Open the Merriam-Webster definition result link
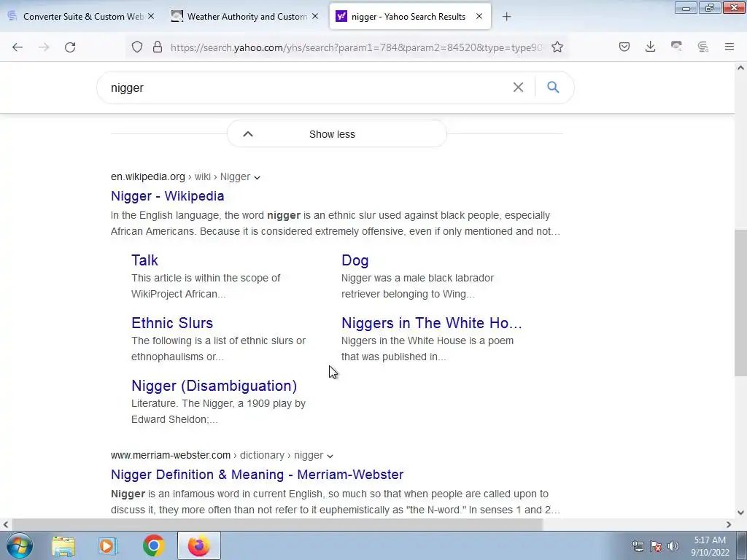 coord(258,474)
